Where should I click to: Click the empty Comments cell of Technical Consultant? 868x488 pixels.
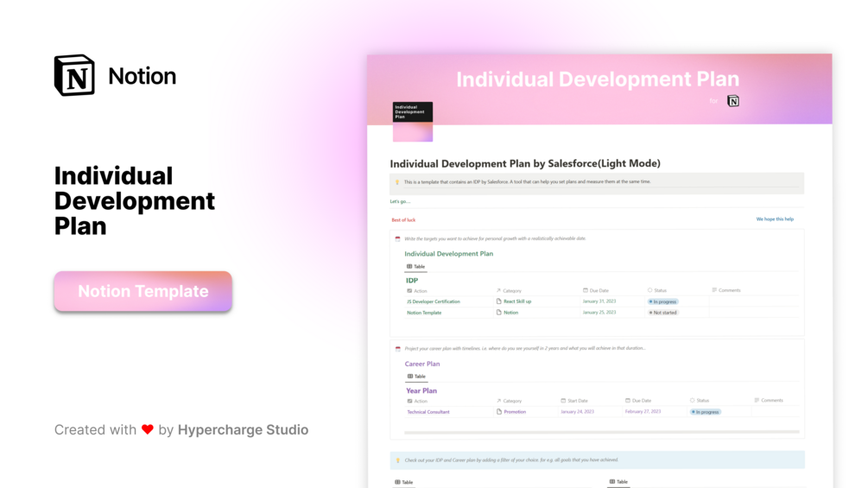click(x=775, y=412)
